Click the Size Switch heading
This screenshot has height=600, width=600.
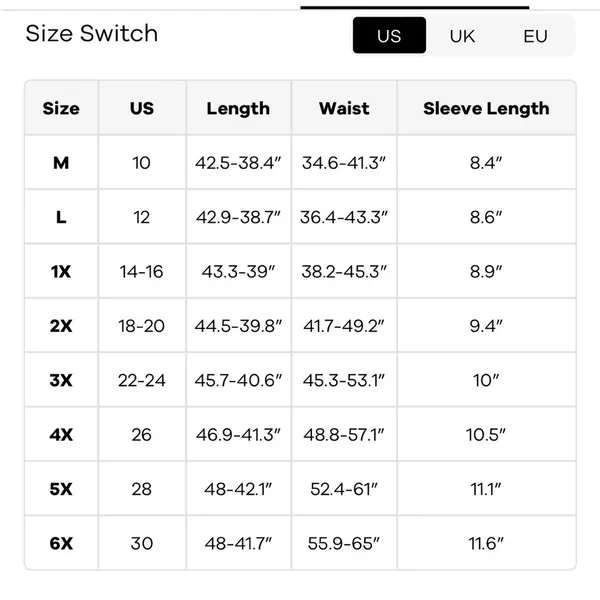coord(91,33)
